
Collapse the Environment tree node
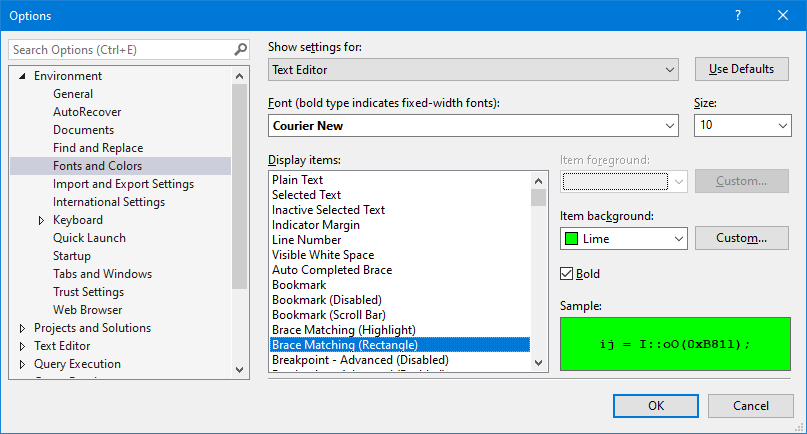22,76
